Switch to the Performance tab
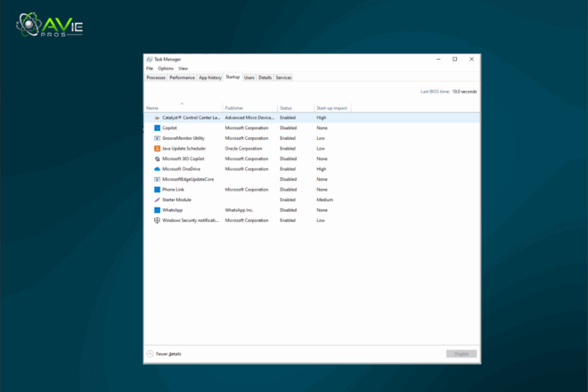The width and height of the screenshot is (588, 392). coord(182,78)
